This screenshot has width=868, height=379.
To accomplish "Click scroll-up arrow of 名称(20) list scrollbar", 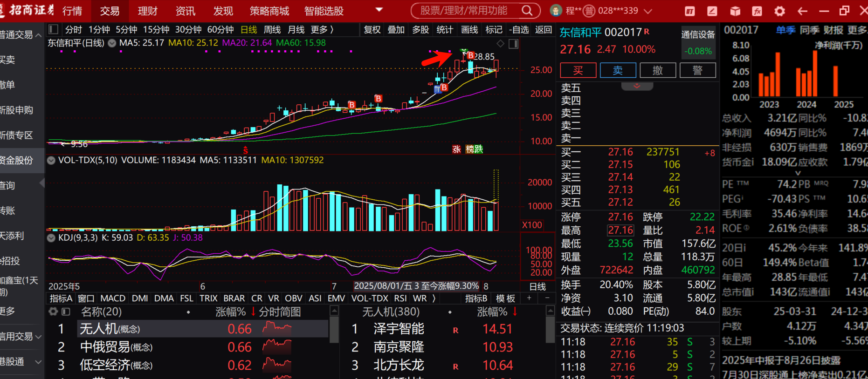I will tap(334, 311).
